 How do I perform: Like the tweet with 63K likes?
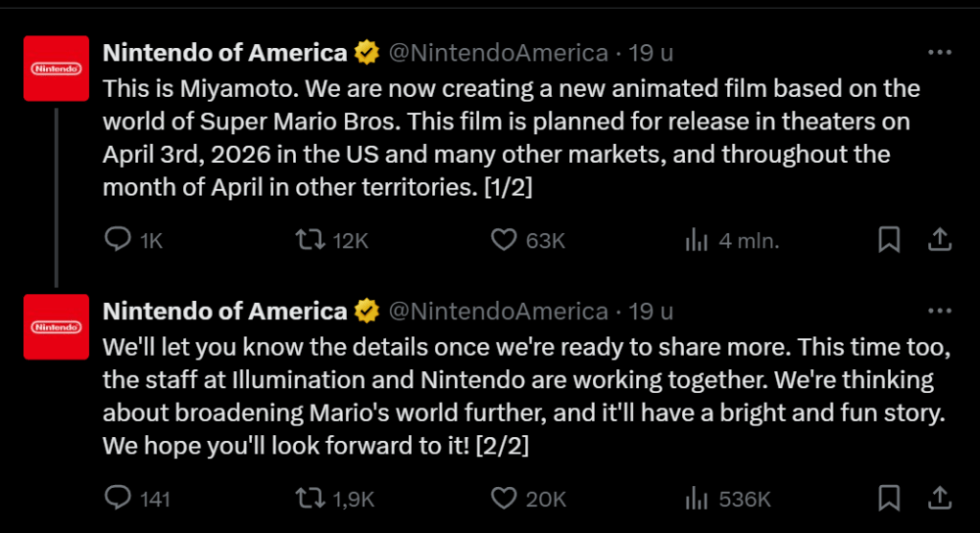tap(504, 240)
